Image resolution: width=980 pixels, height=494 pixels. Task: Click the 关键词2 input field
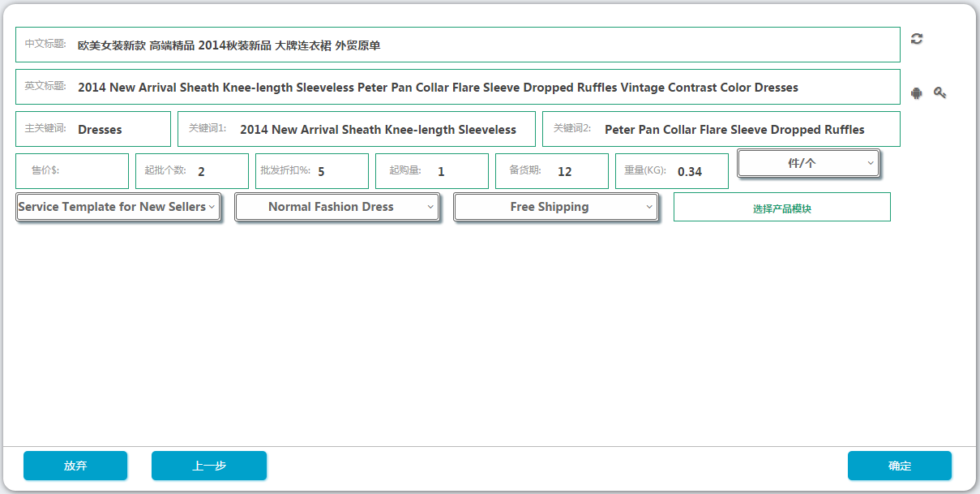pyautogui.click(x=721, y=129)
